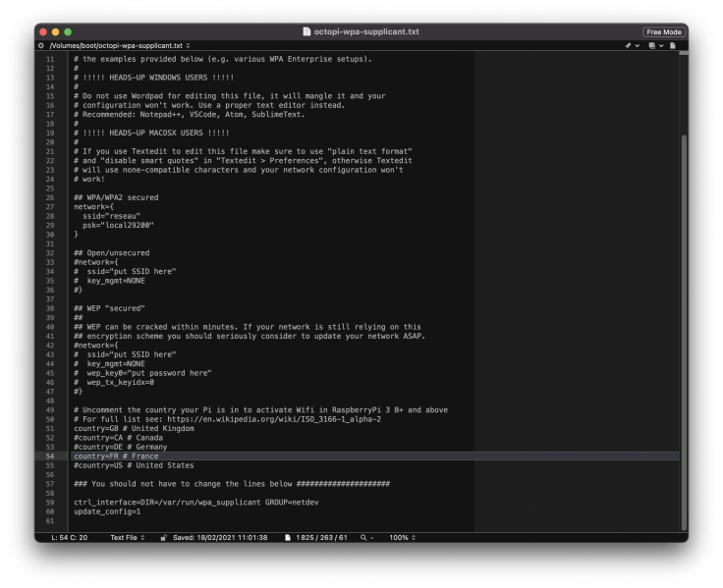Click the Saved date in the status bar
This screenshot has width=723, height=588.
click(x=220, y=537)
